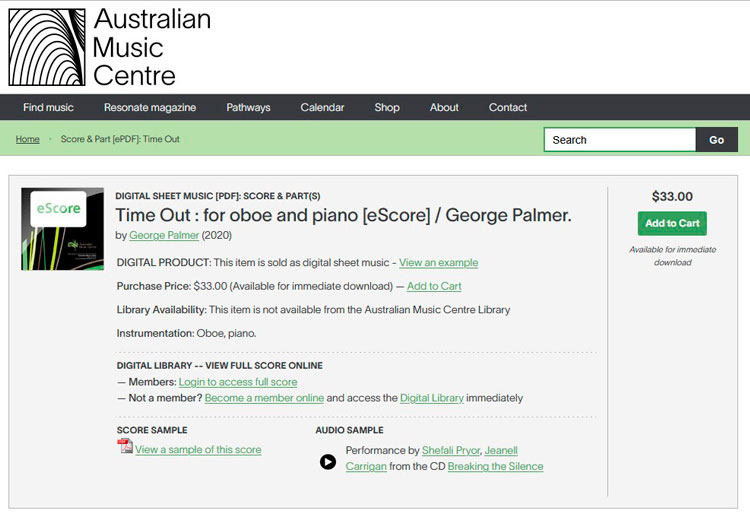Click the inline Add to Cart link
This screenshot has height=515, width=750.
[x=434, y=286]
